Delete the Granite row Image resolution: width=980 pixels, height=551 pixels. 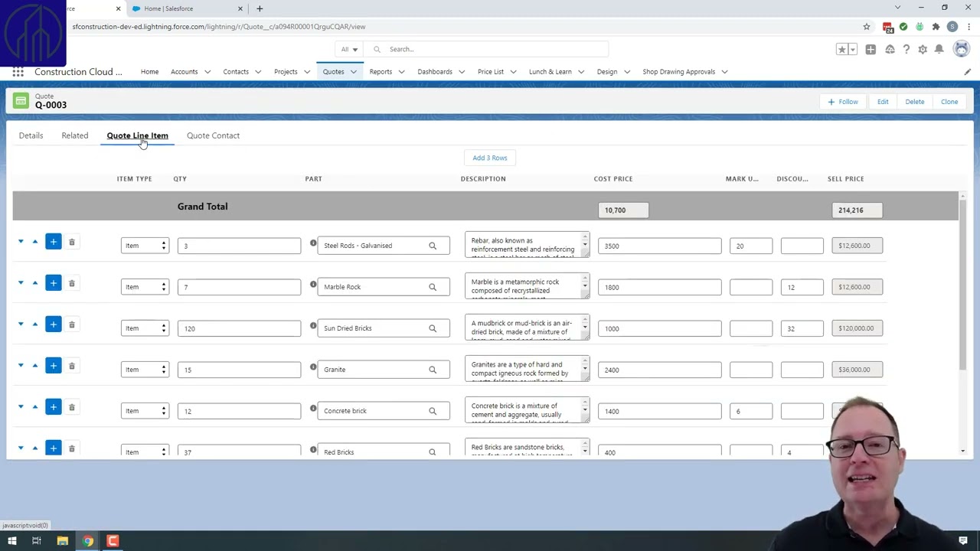tap(72, 366)
